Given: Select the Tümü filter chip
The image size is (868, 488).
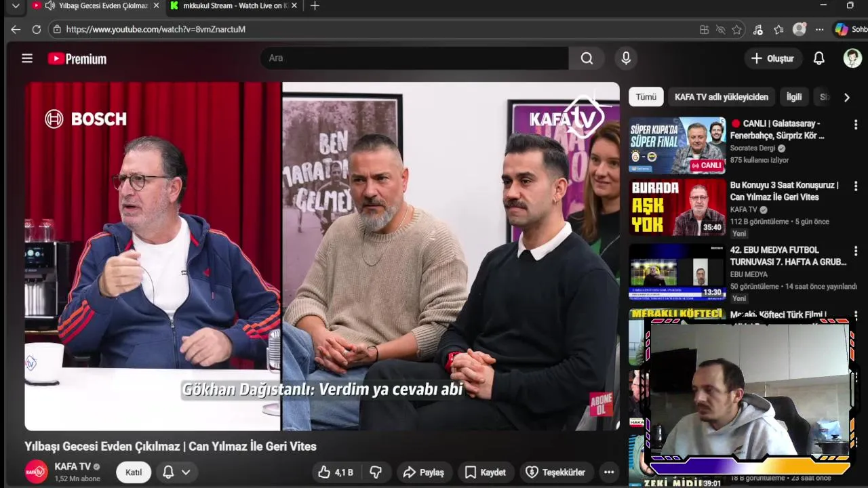Looking at the screenshot, I should tap(646, 97).
